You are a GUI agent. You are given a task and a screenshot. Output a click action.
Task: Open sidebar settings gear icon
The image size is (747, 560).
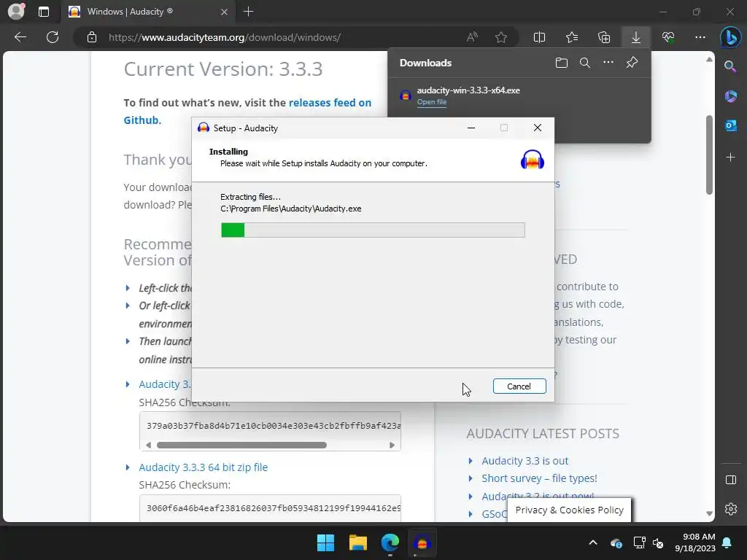[730, 509]
